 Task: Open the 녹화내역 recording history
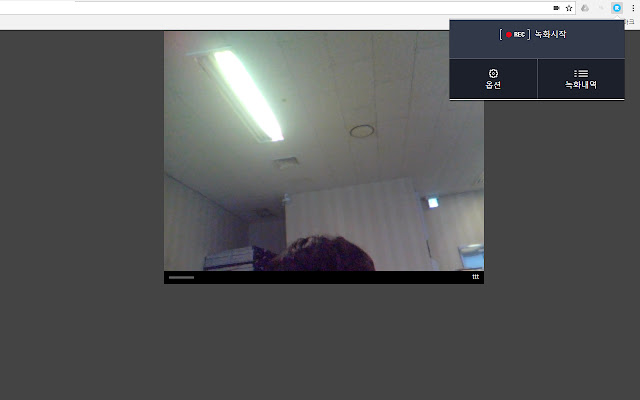pos(581,85)
